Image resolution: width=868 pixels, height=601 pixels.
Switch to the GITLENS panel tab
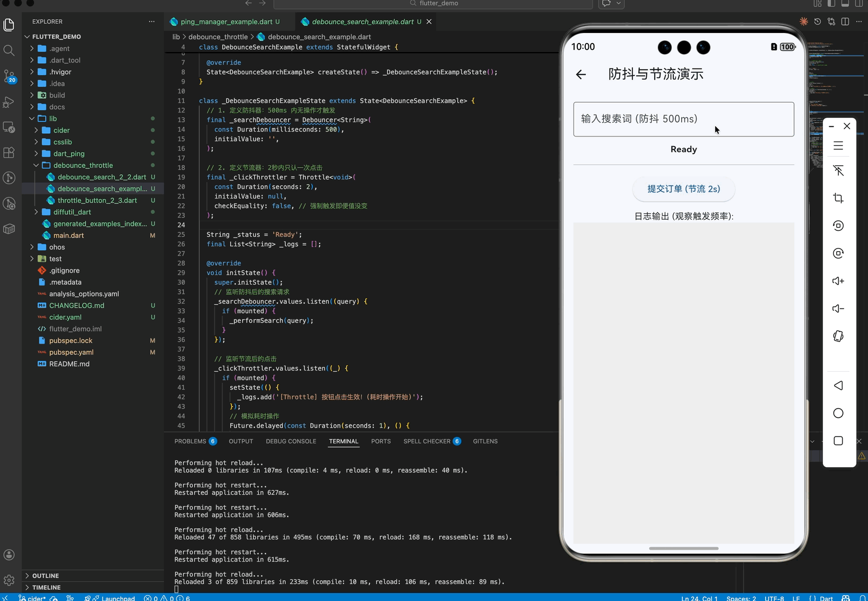485,441
